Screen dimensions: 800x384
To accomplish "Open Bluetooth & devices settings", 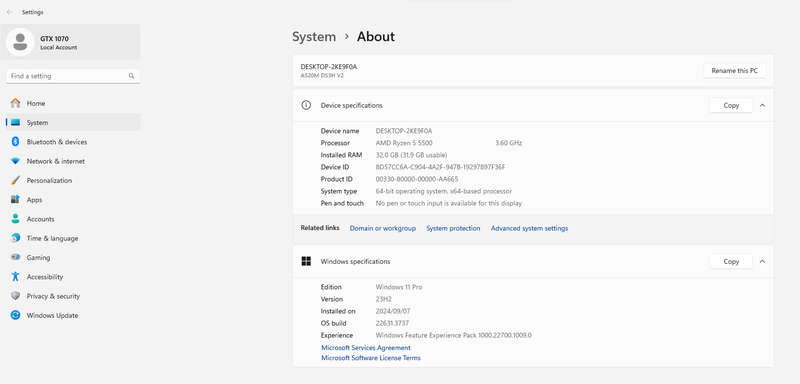I will click(x=73, y=142).
